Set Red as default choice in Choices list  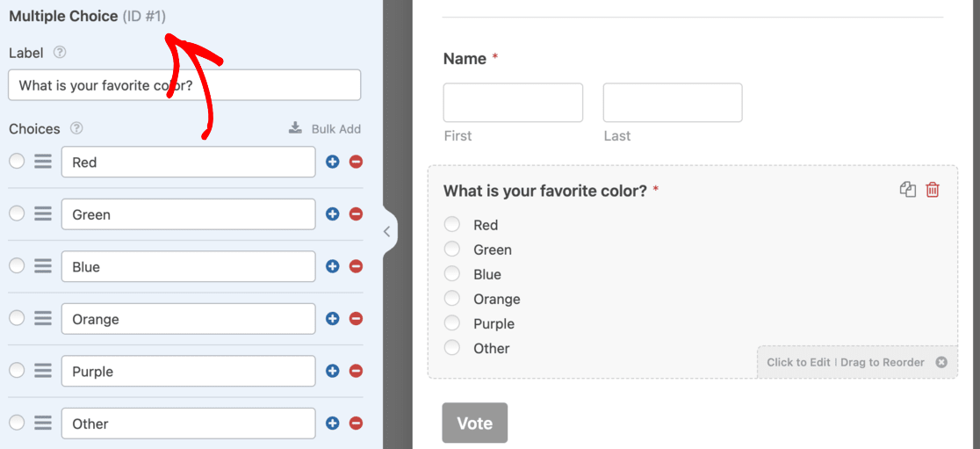17,162
